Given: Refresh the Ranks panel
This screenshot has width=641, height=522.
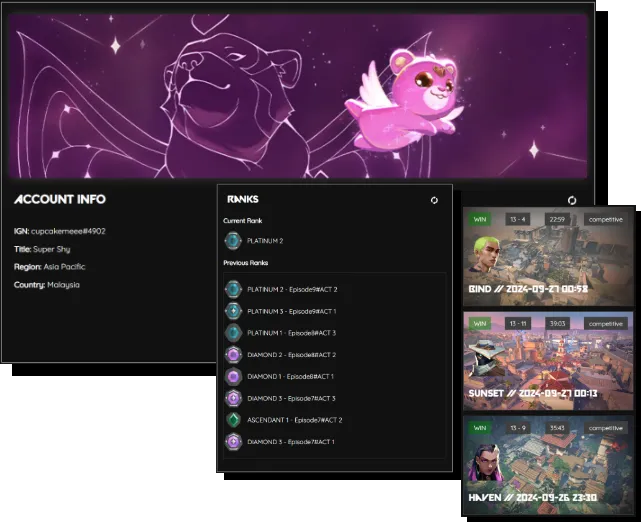Looking at the screenshot, I should pos(434,200).
